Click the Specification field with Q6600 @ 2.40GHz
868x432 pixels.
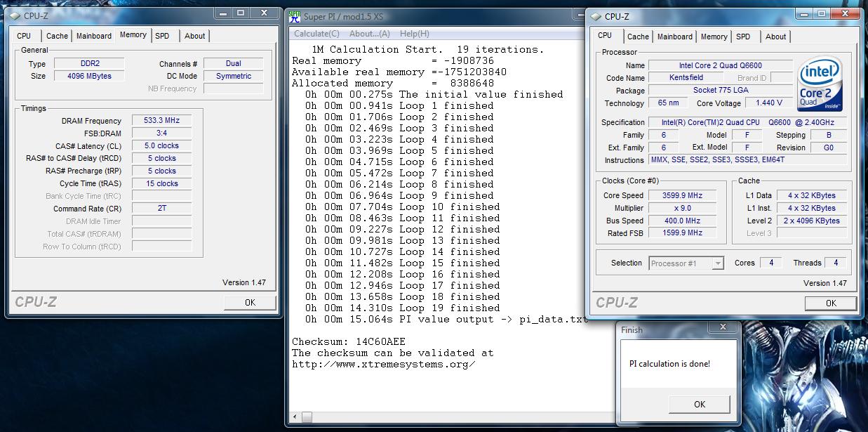click(x=747, y=123)
